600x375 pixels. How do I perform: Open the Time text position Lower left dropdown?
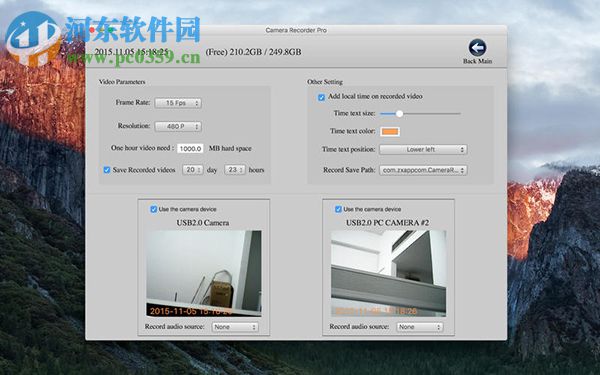point(423,150)
